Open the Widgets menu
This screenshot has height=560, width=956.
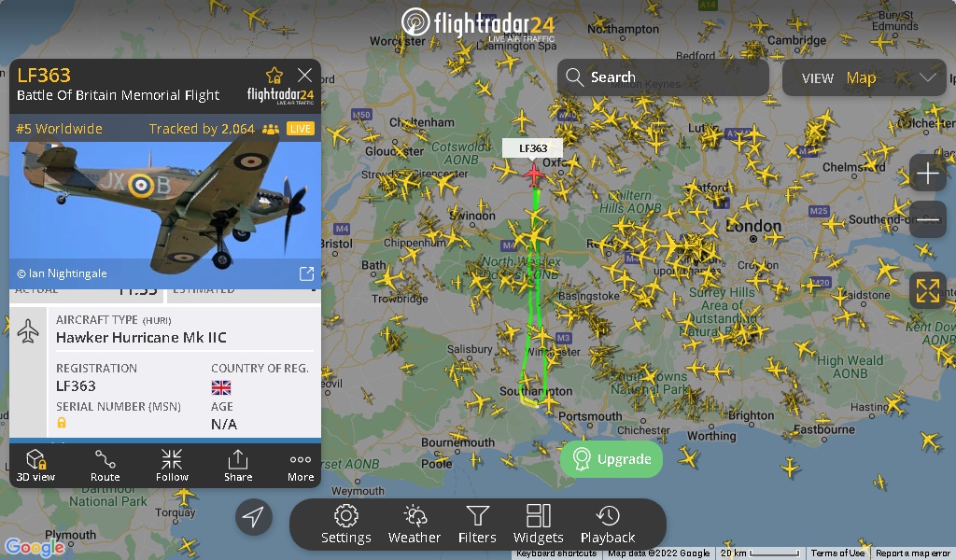tap(539, 524)
